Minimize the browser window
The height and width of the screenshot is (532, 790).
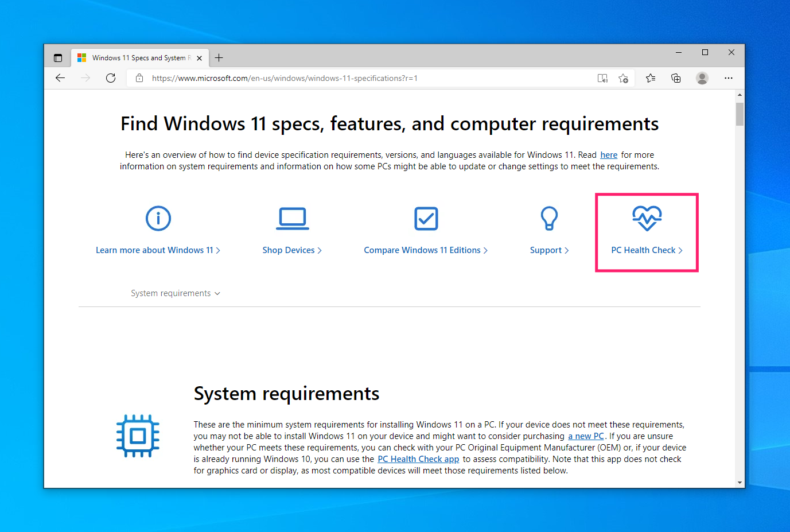[x=679, y=52]
